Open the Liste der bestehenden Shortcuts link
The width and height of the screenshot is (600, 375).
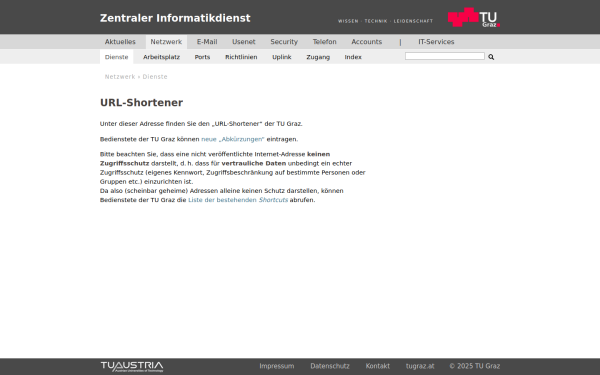pyautogui.click(x=238, y=200)
